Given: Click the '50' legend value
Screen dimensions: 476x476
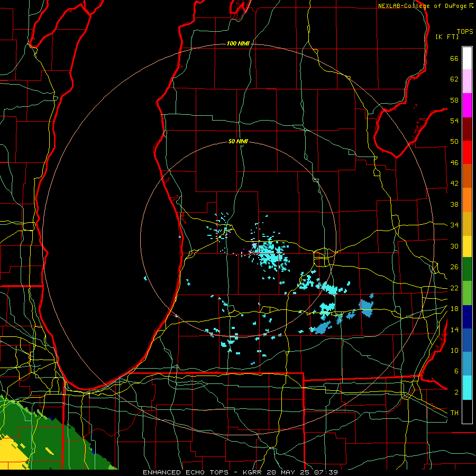Looking at the screenshot, I should point(454,142).
